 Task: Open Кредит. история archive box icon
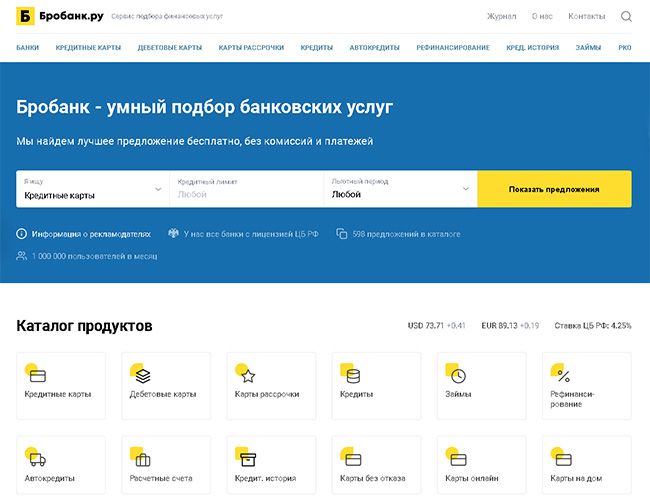pos(246,457)
